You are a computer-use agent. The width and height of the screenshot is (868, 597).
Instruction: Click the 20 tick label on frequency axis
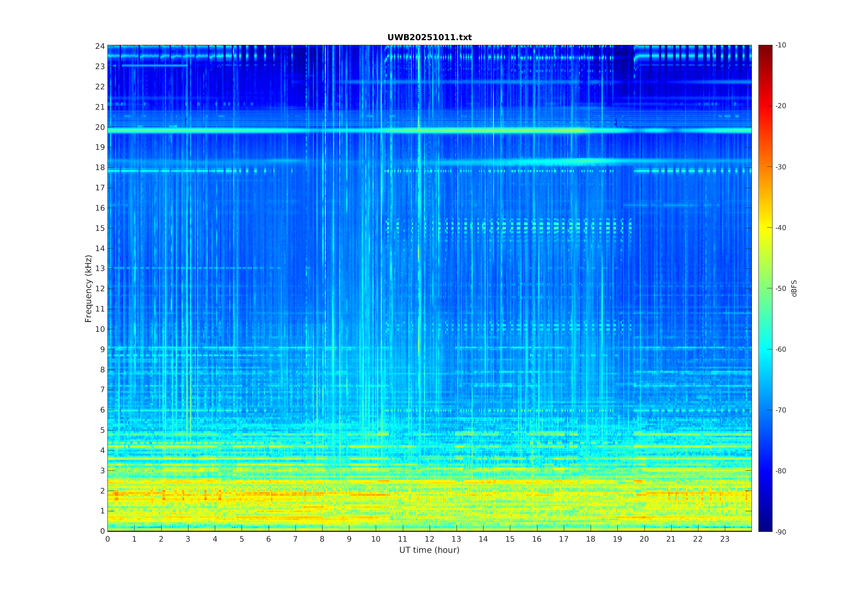tap(100, 127)
